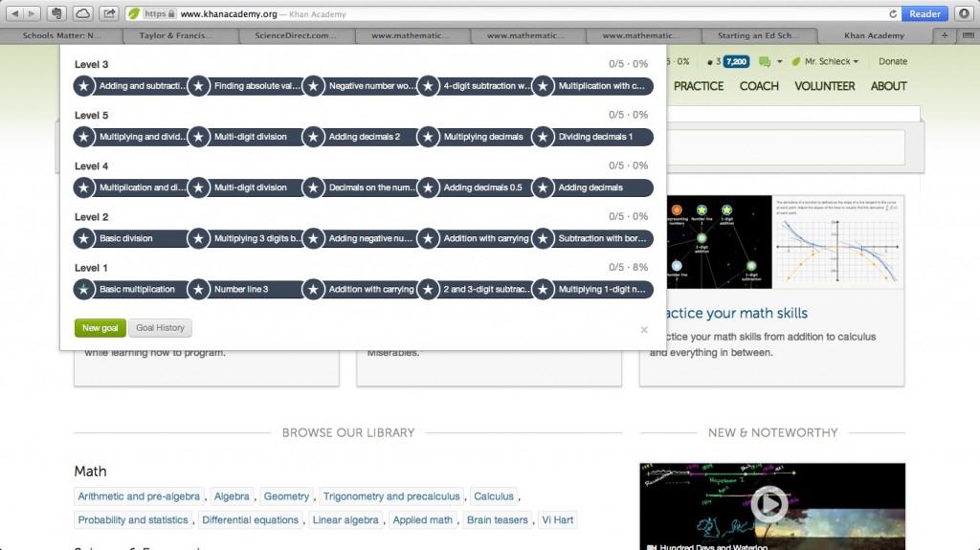Open the Vi Hart link
The height and width of the screenshot is (550, 980).
click(x=558, y=520)
